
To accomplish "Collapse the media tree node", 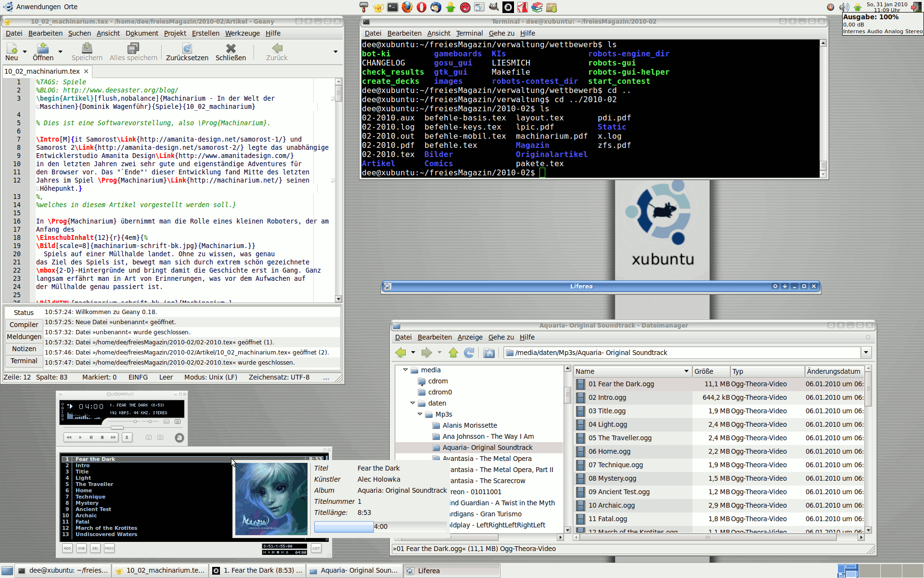I will pos(405,370).
